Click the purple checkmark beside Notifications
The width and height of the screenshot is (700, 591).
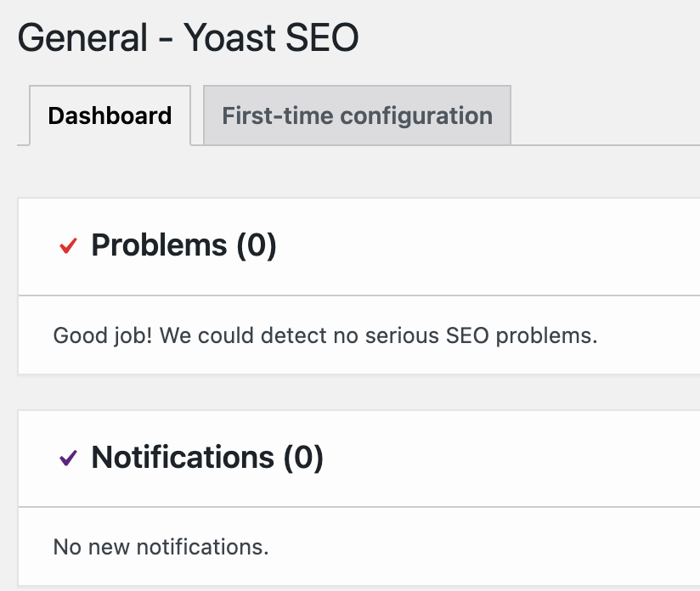tap(68, 459)
